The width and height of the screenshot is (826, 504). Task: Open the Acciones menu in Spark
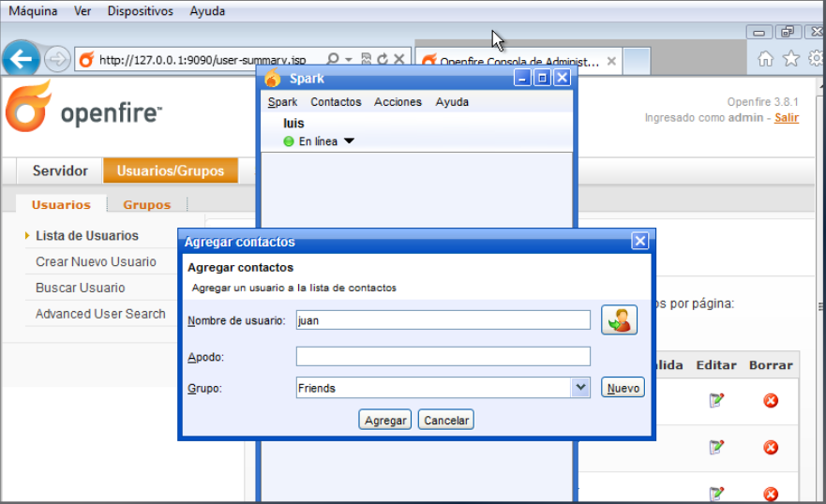click(398, 102)
